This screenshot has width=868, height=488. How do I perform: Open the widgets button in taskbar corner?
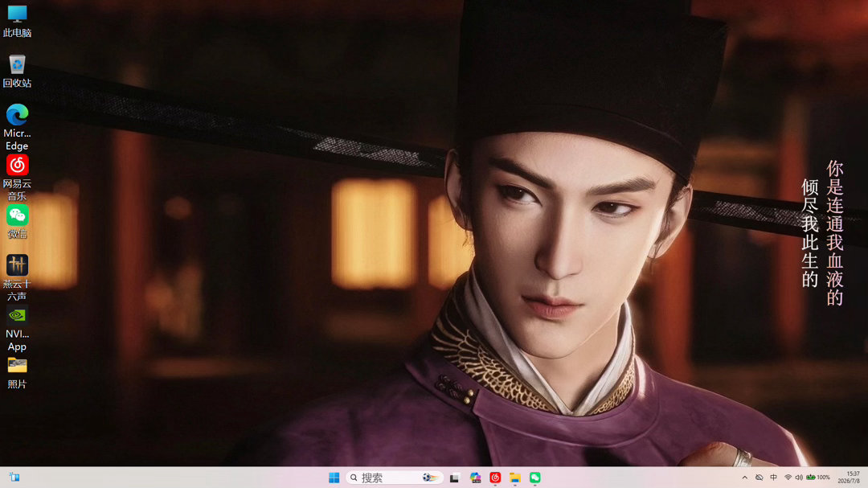pyautogui.click(x=14, y=478)
